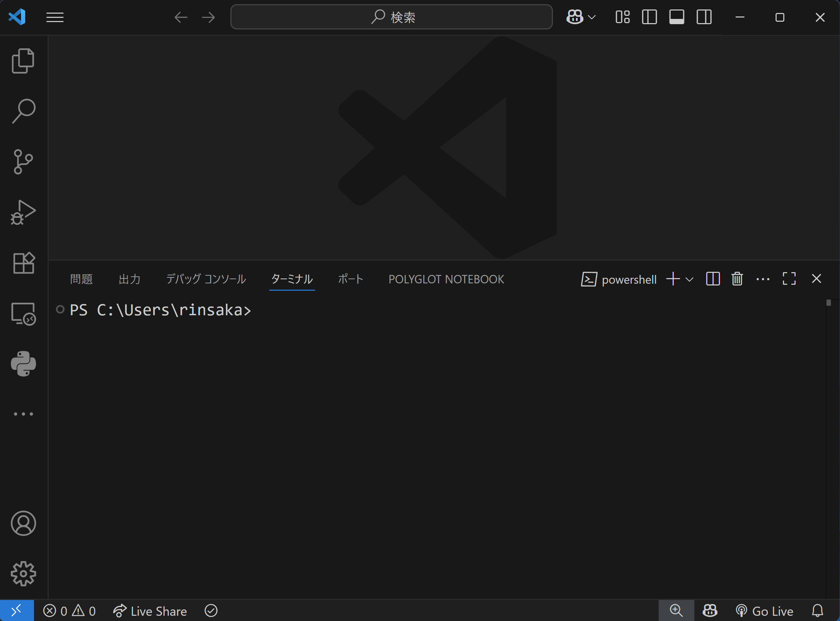
Task: Maximize the panel size
Action: [789, 279]
